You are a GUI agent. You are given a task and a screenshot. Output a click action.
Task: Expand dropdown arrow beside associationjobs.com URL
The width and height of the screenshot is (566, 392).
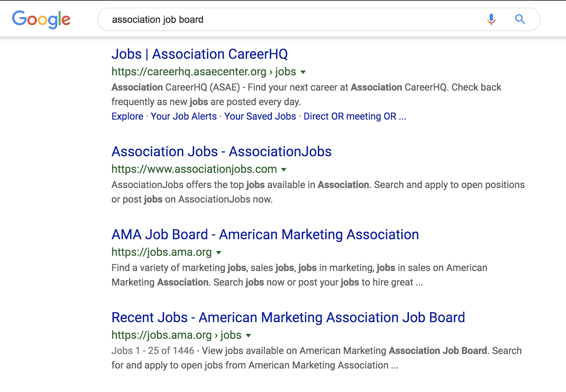point(284,170)
